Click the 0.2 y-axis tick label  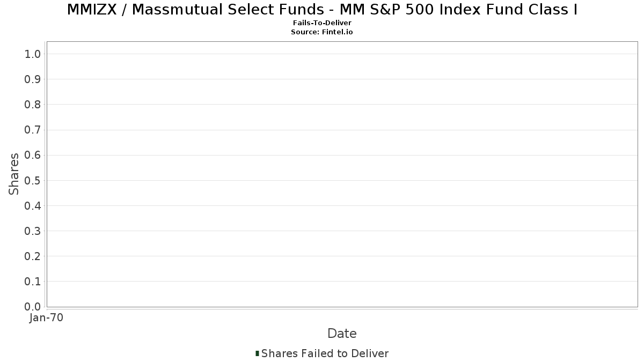tap(33, 256)
